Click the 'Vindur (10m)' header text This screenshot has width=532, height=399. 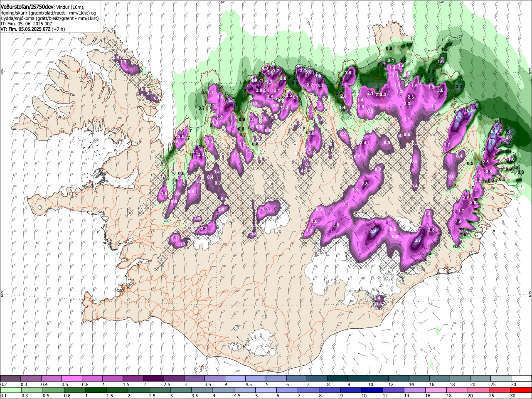tap(70, 7)
